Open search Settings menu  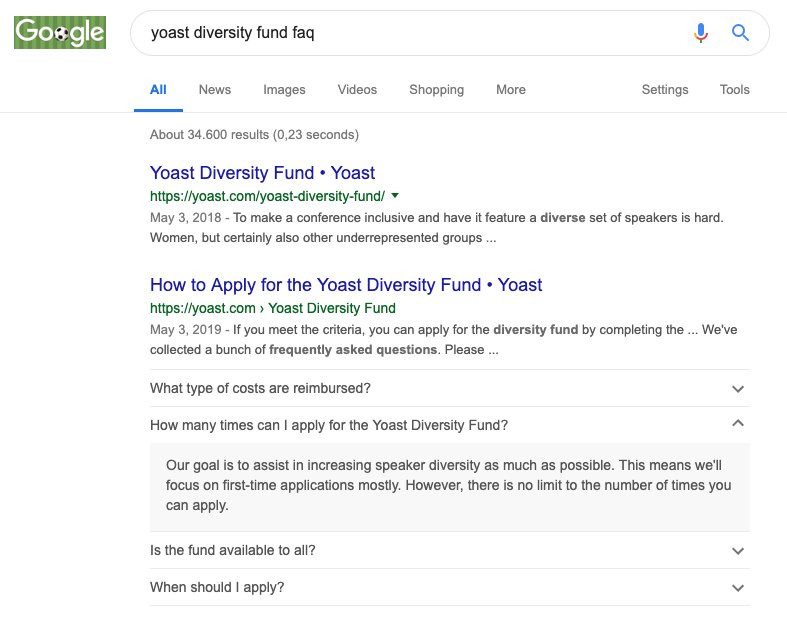pyautogui.click(x=665, y=90)
